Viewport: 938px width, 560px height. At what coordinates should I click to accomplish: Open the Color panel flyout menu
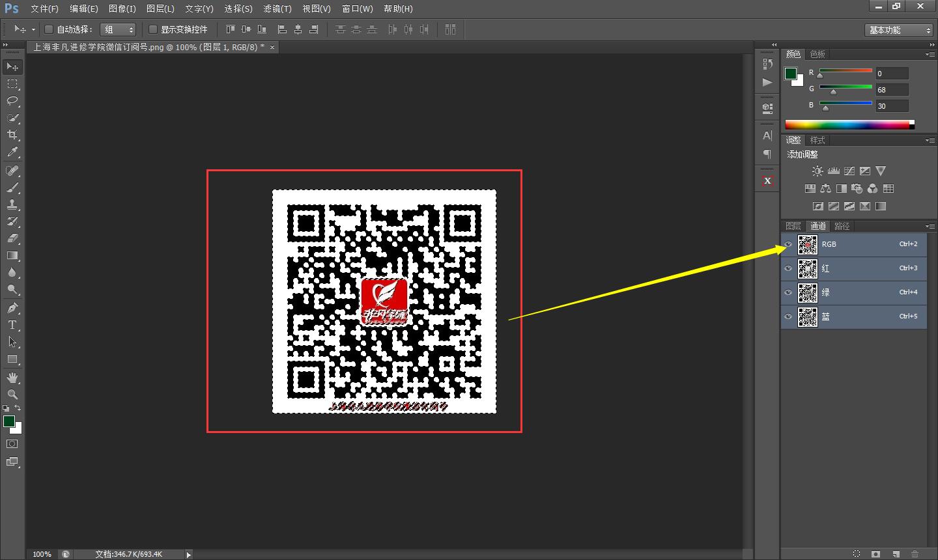pyautogui.click(x=930, y=54)
